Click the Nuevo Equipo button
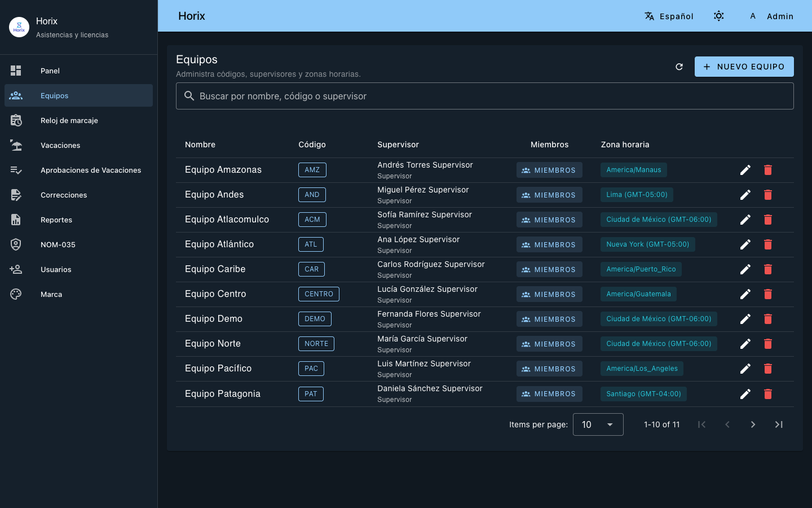This screenshot has width=812, height=508. [744, 67]
